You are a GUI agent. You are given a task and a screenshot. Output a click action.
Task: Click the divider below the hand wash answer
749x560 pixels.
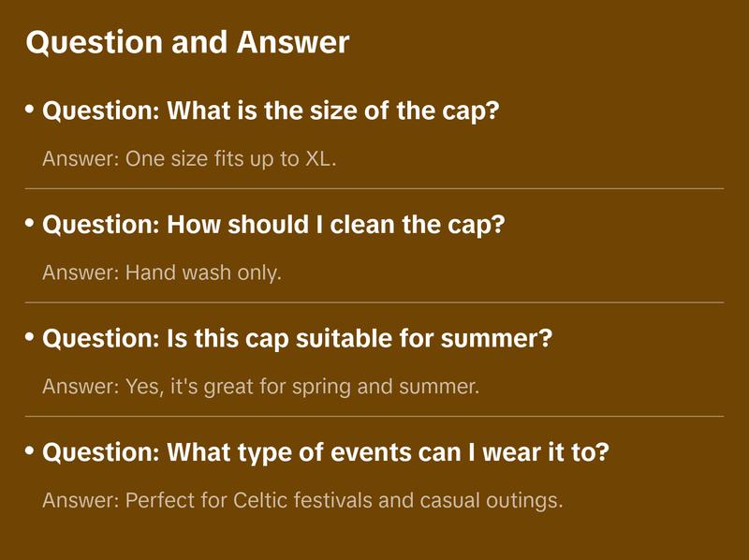(374, 302)
